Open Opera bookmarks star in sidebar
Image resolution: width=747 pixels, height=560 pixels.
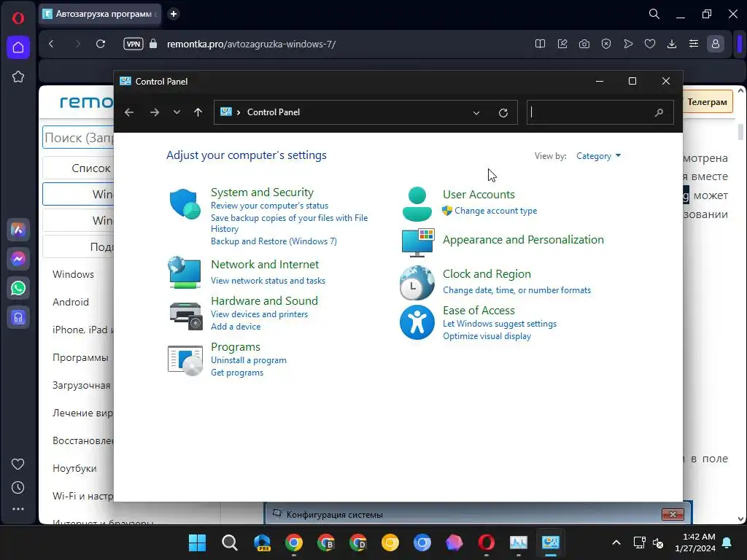(18, 77)
